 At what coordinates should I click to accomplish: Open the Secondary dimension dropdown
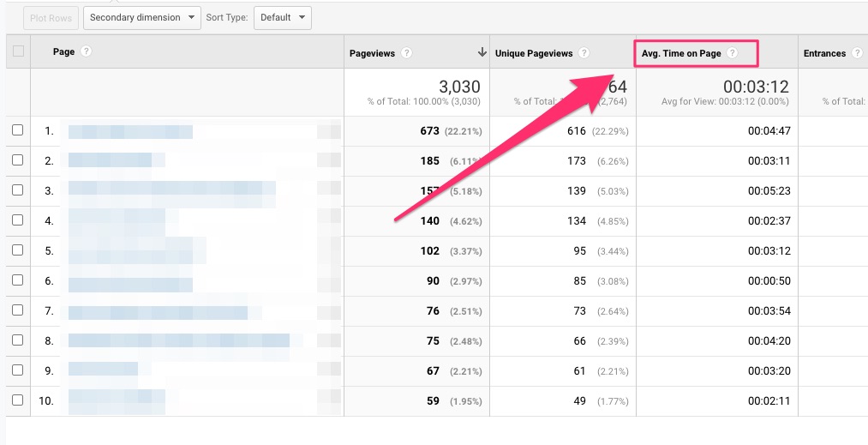(x=142, y=17)
